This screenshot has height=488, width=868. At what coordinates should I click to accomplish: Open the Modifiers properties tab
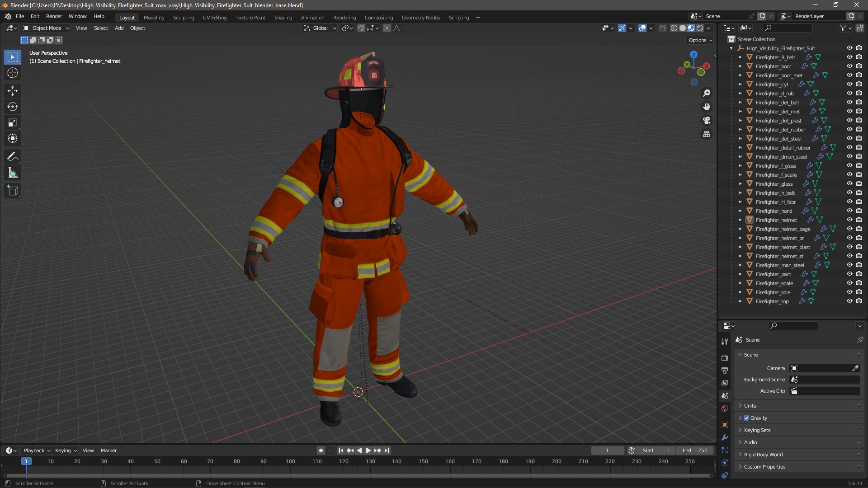click(725, 437)
